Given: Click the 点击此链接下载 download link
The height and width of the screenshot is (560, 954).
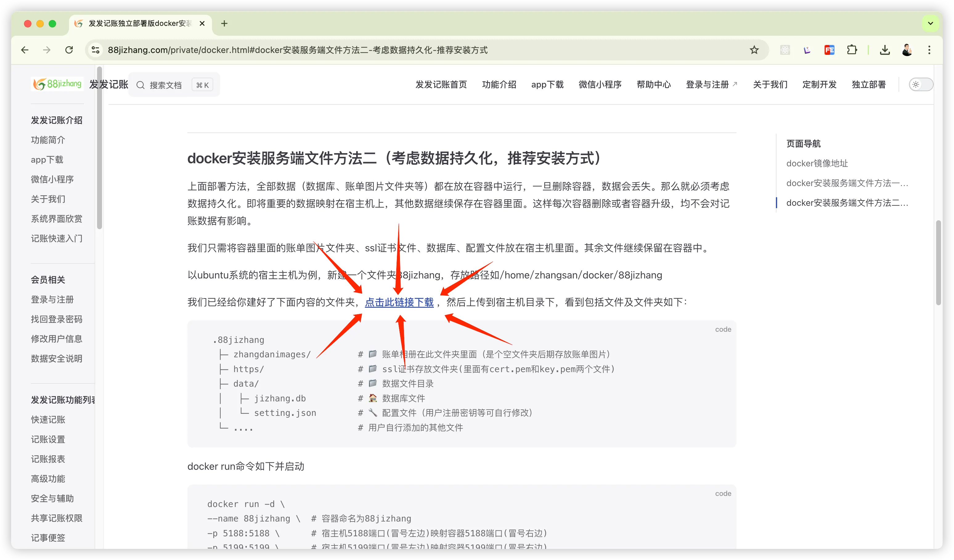Looking at the screenshot, I should point(399,302).
